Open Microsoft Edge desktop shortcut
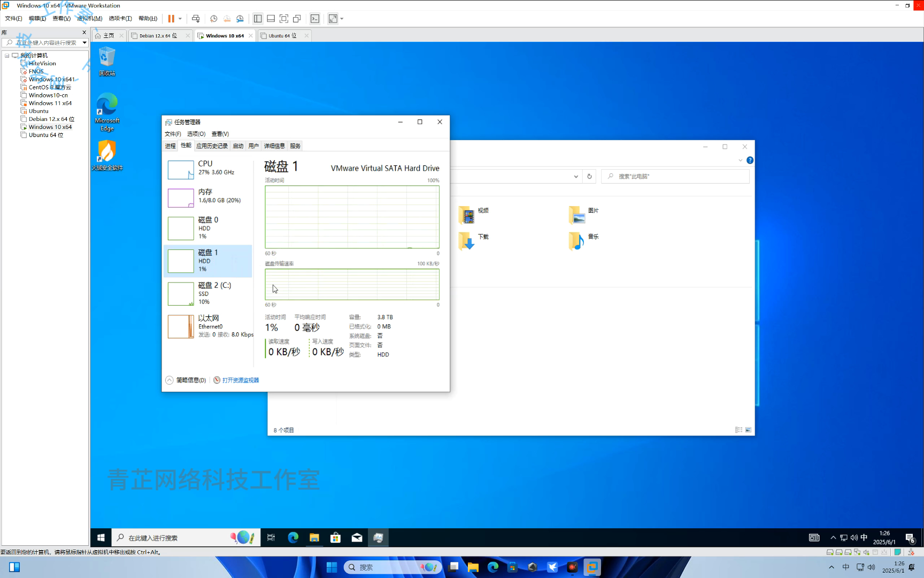924x578 pixels. [x=107, y=112]
